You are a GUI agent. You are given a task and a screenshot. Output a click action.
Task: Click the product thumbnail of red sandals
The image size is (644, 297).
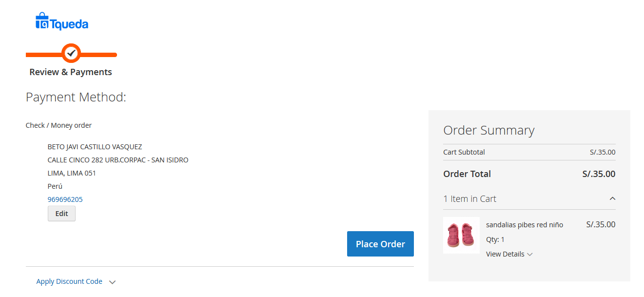(x=461, y=235)
